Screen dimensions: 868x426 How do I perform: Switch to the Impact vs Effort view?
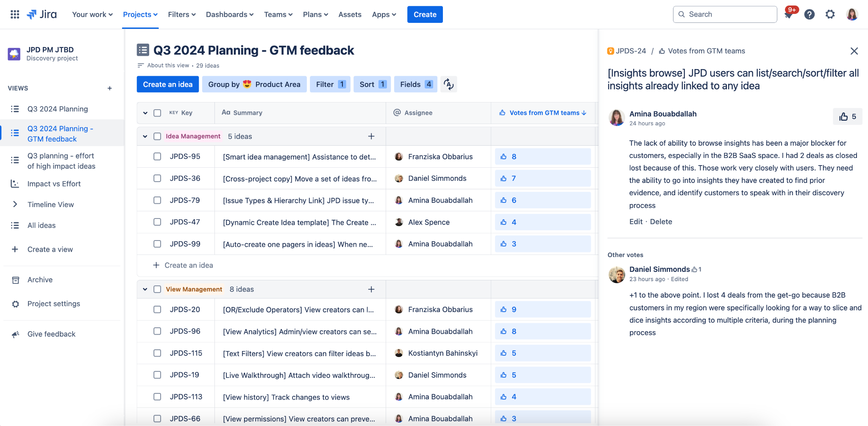click(54, 184)
